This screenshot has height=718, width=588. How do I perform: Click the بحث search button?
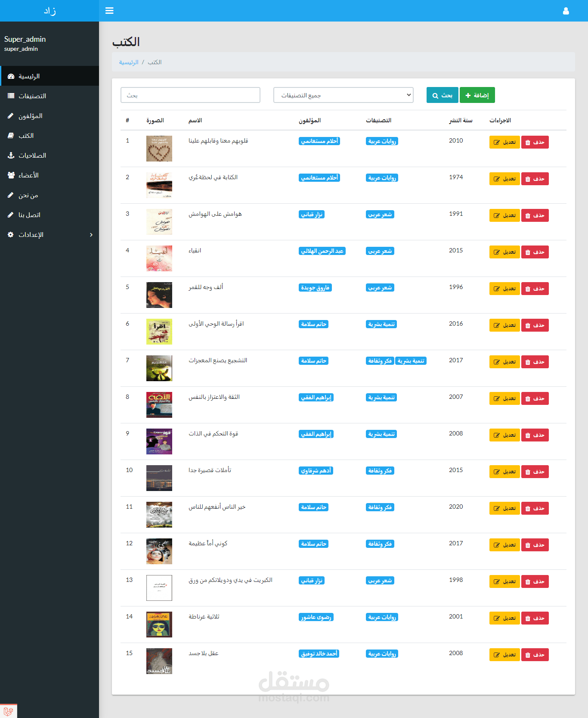point(442,95)
